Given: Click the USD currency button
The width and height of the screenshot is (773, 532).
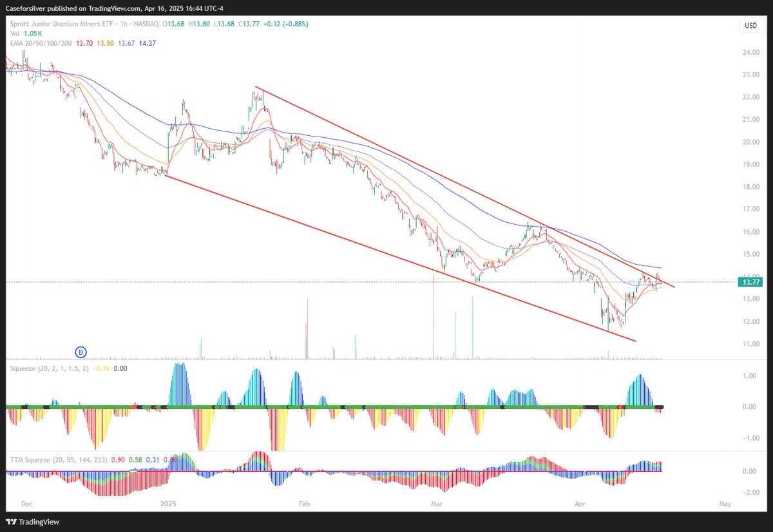Looking at the screenshot, I should pyautogui.click(x=750, y=26).
